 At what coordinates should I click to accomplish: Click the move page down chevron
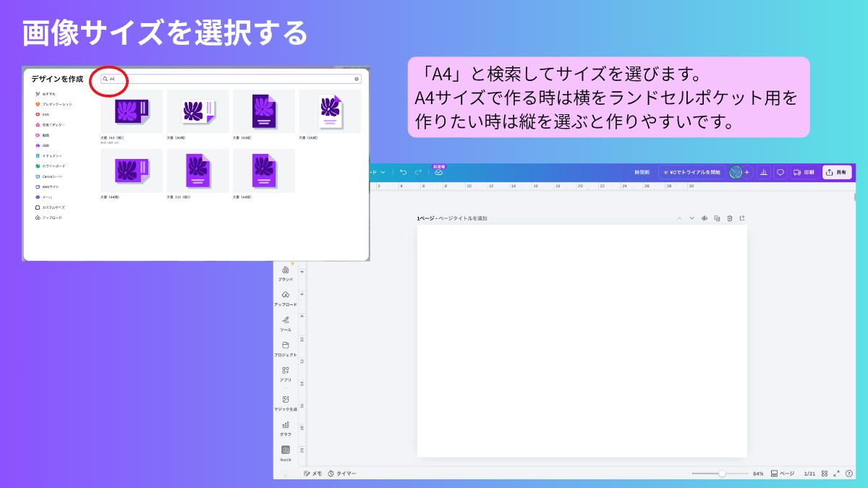coord(692,218)
